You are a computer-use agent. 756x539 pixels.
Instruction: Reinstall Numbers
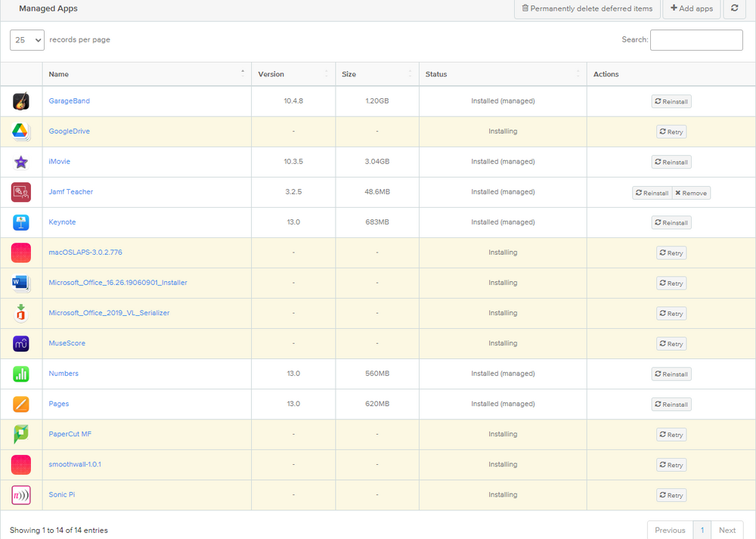pyautogui.click(x=671, y=374)
